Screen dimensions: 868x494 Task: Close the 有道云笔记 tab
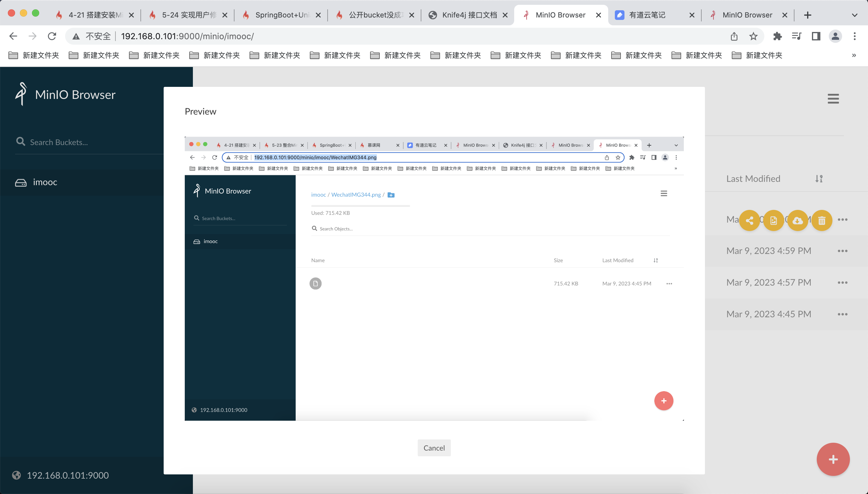click(x=692, y=15)
